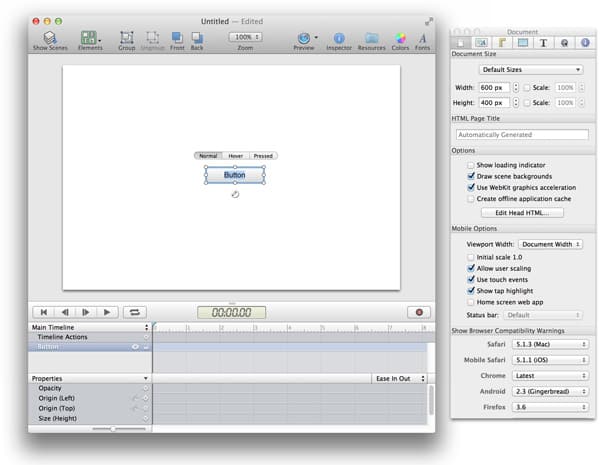This screenshot has height=465, width=600.
Task: Open the Fonts panel icon
Action: [x=422, y=37]
